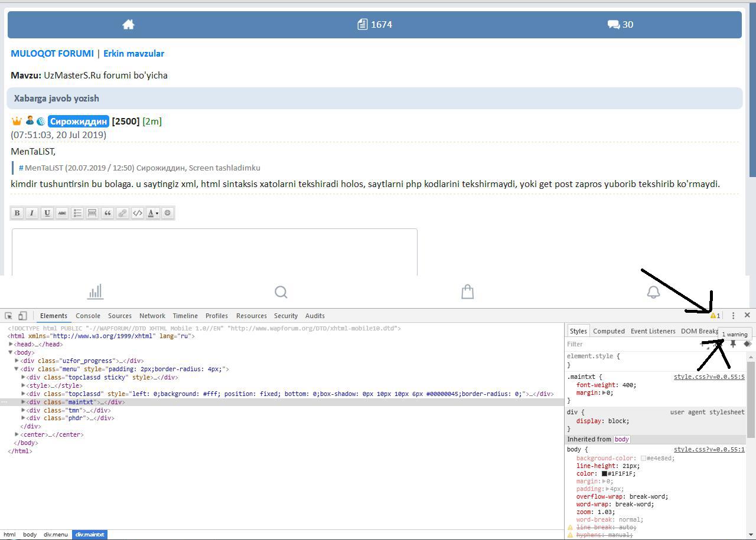Click the statistics bar chart icon
756x540 pixels.
(x=95, y=292)
